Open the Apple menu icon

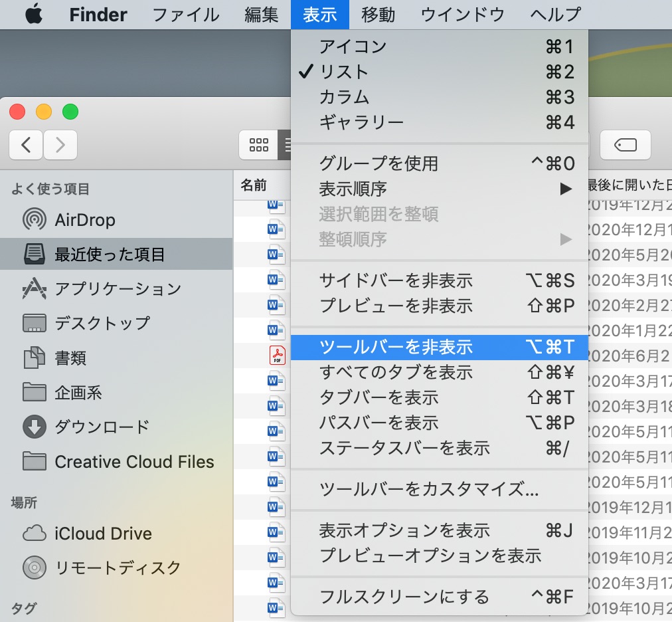33,15
